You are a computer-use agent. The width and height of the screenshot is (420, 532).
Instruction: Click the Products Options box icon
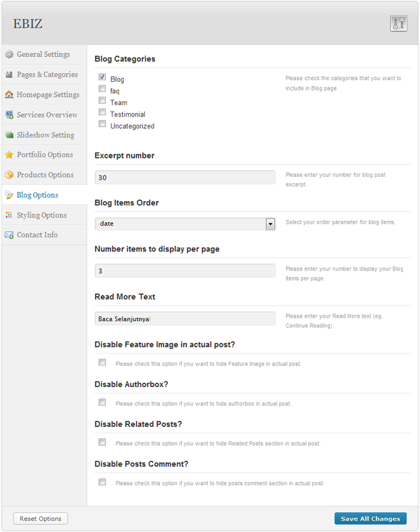9,175
